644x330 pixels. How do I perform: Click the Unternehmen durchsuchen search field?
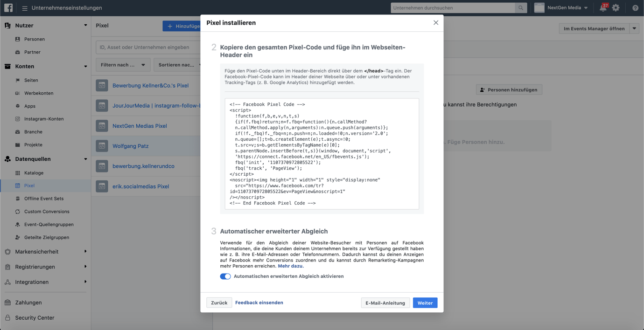pos(453,8)
